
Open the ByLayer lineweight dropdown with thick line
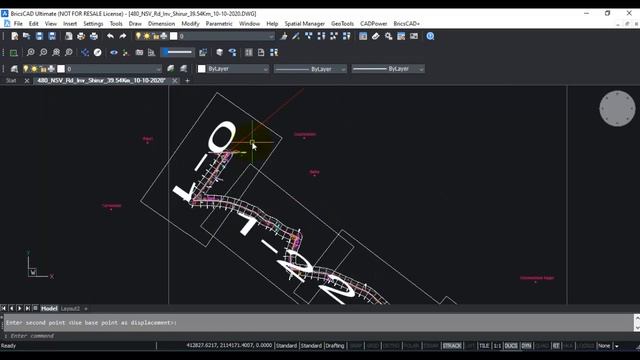pyautogui.click(x=388, y=69)
